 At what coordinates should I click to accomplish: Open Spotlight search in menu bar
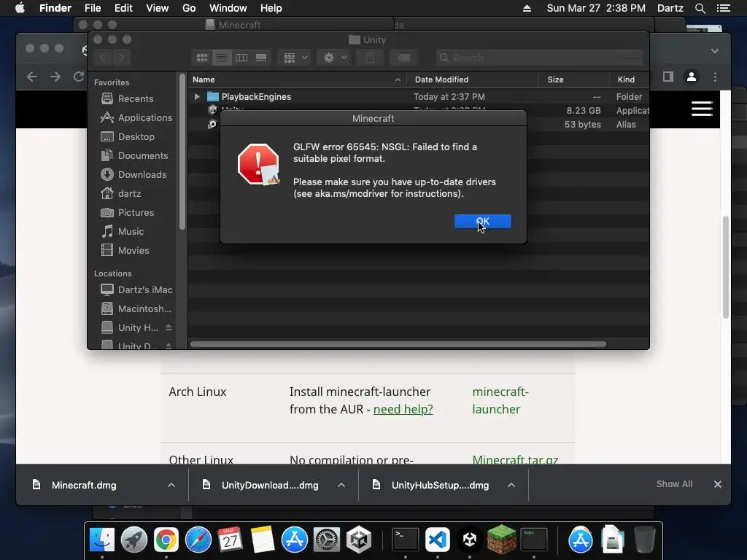700,8
